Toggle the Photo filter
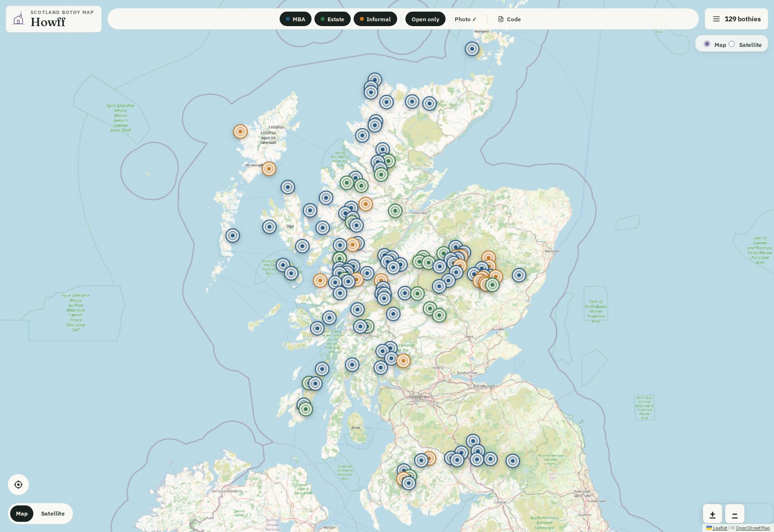 pos(465,19)
